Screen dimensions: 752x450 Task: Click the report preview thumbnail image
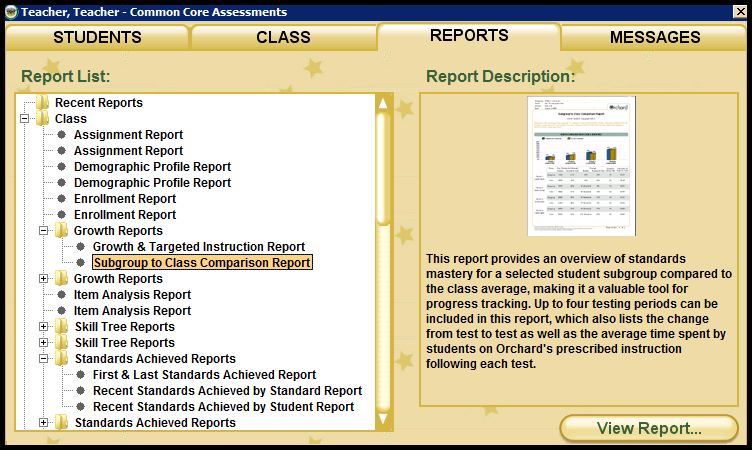click(x=581, y=166)
